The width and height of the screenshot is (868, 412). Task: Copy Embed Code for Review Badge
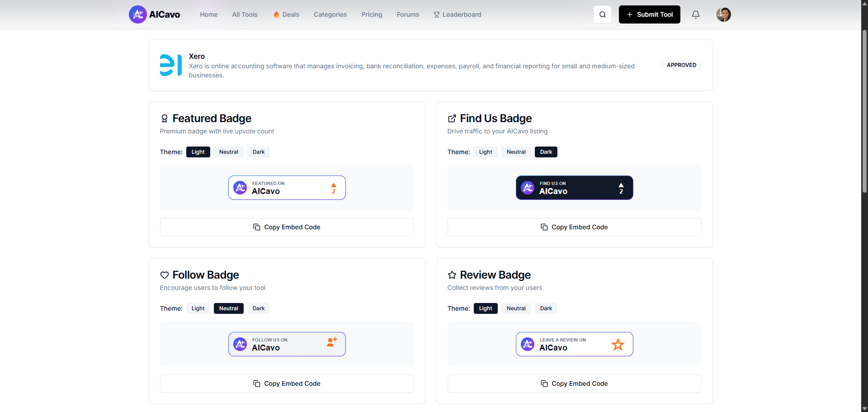(x=575, y=384)
